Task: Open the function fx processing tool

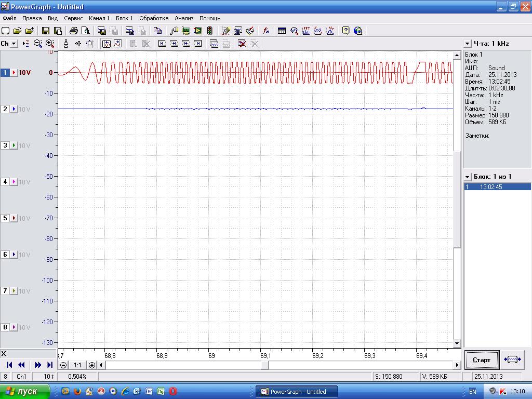Action: [266, 31]
